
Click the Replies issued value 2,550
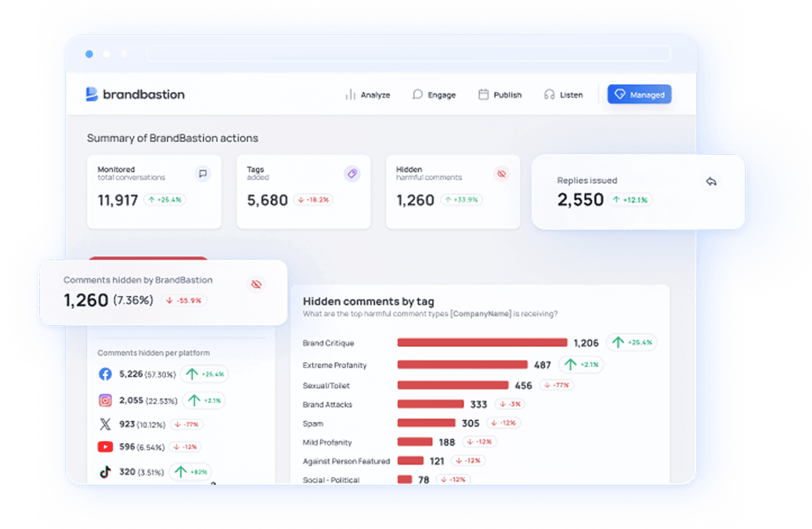coord(581,200)
